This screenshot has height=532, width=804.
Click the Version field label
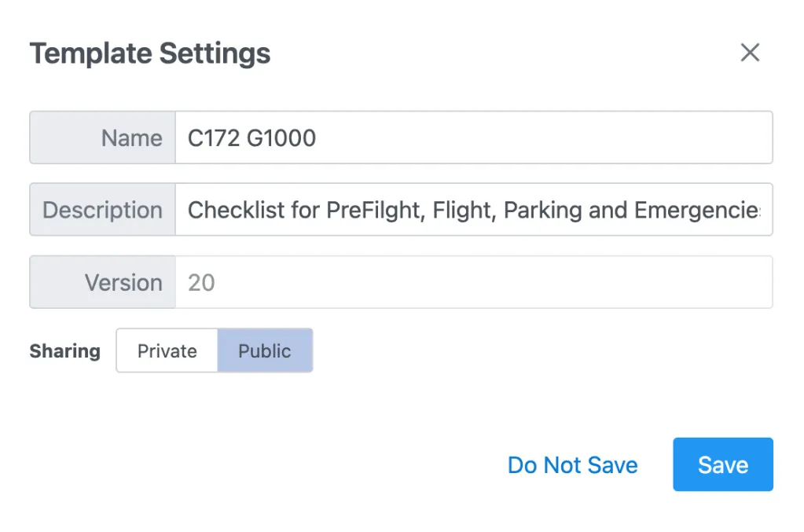(123, 282)
